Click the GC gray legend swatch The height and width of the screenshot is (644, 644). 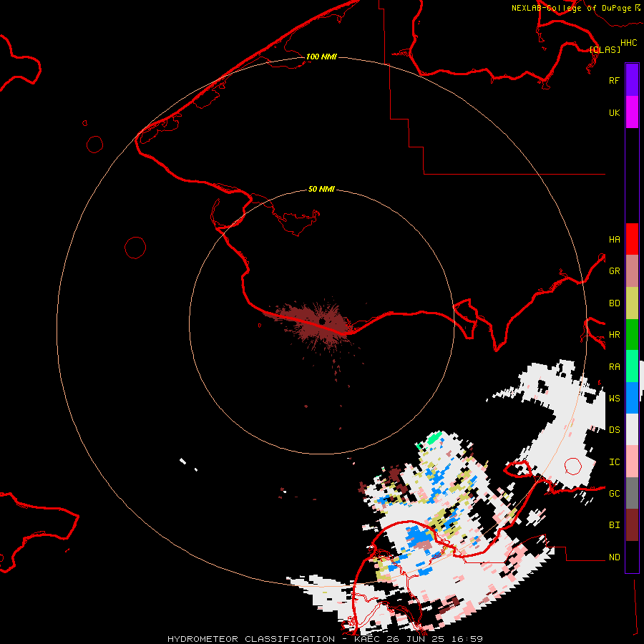(x=632, y=493)
